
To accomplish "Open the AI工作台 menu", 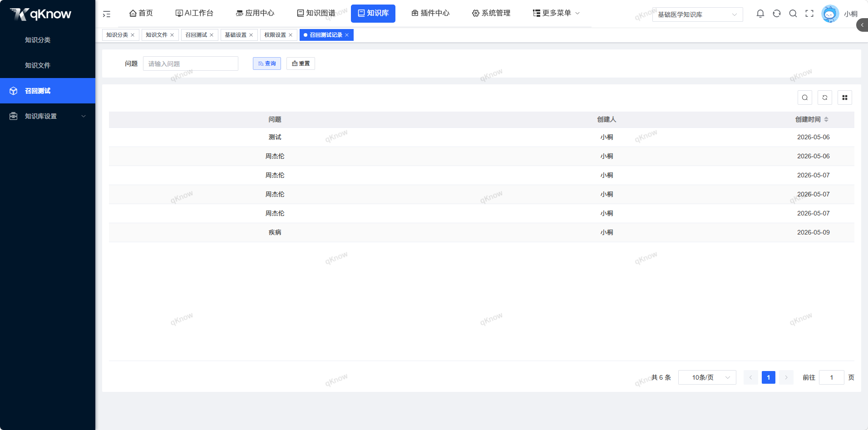I will point(194,13).
